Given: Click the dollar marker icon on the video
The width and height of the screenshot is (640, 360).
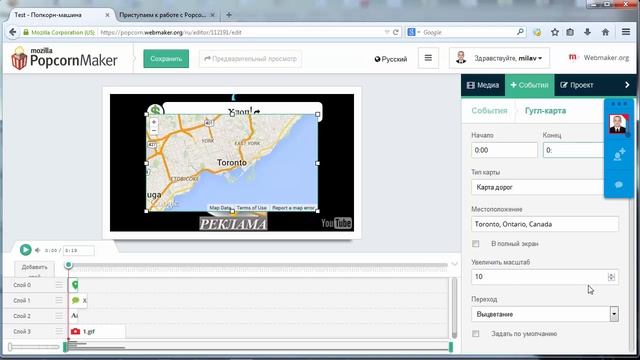Looking at the screenshot, I should click(155, 110).
